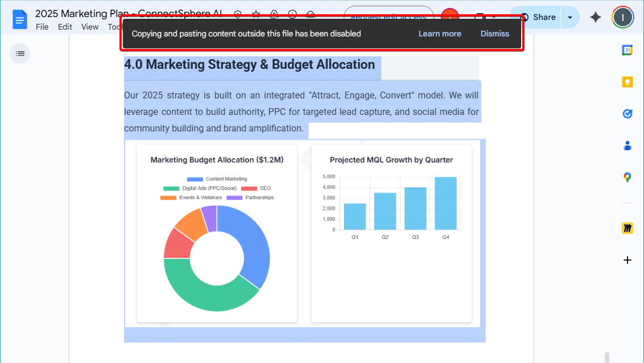Open the Google Docs home icon
This screenshot has height=363, width=644.
(19, 20)
